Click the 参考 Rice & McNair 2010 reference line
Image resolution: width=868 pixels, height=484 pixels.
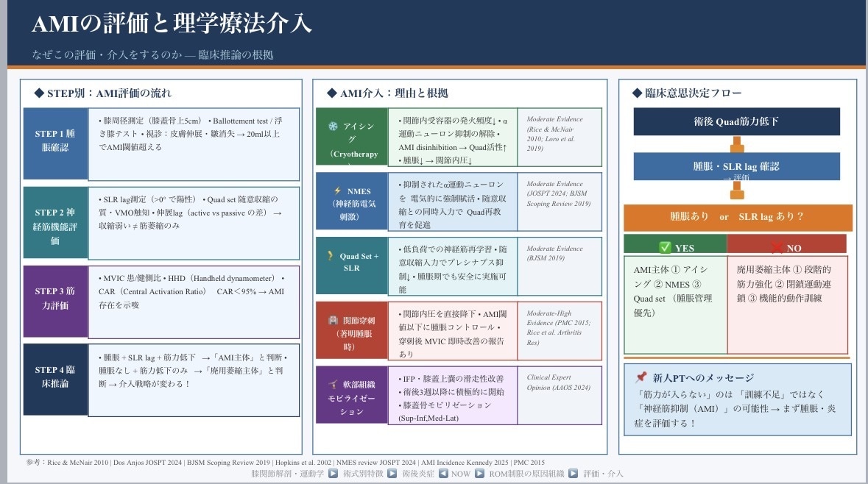[285, 463]
